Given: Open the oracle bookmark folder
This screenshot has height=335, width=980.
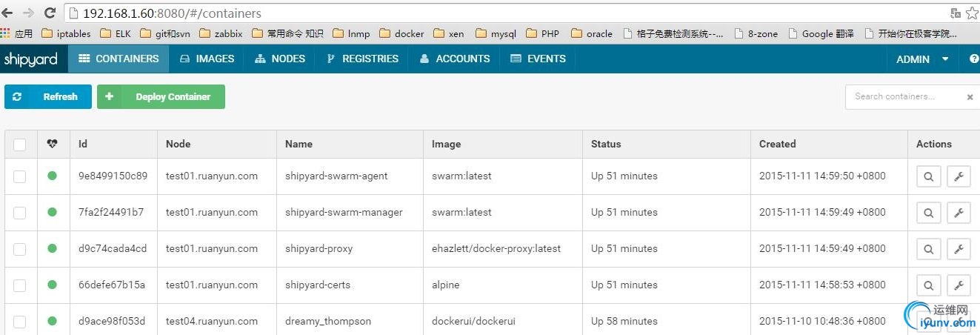Looking at the screenshot, I should point(591,33).
